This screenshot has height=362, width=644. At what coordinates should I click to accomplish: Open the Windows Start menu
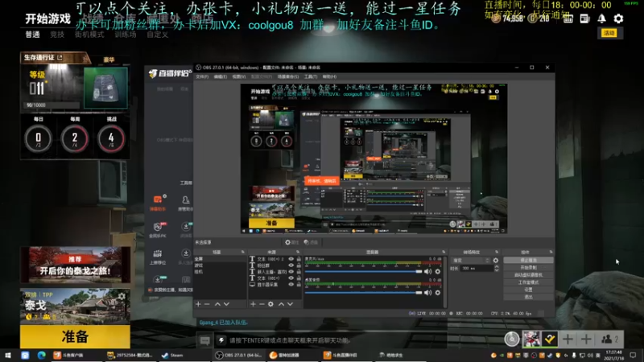click(x=8, y=355)
